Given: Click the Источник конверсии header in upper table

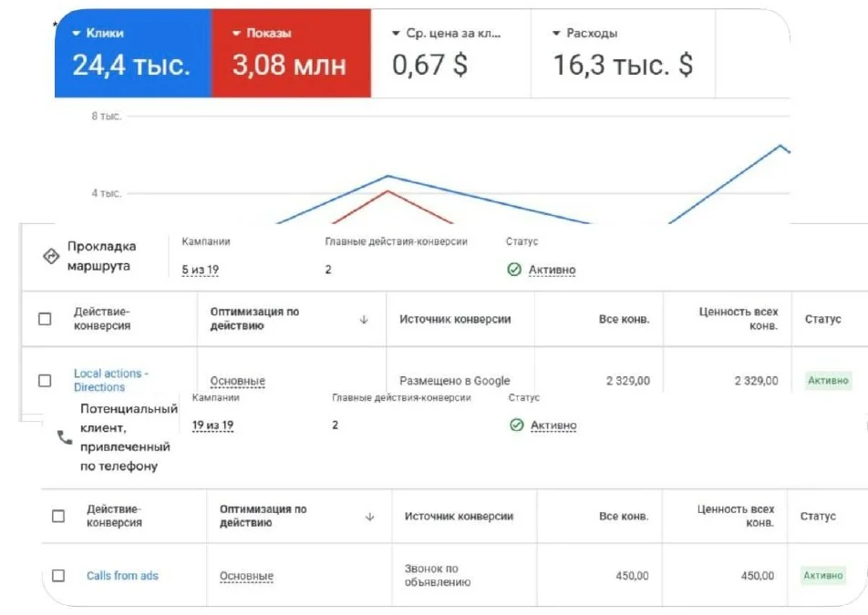Looking at the screenshot, I should coord(455,319).
